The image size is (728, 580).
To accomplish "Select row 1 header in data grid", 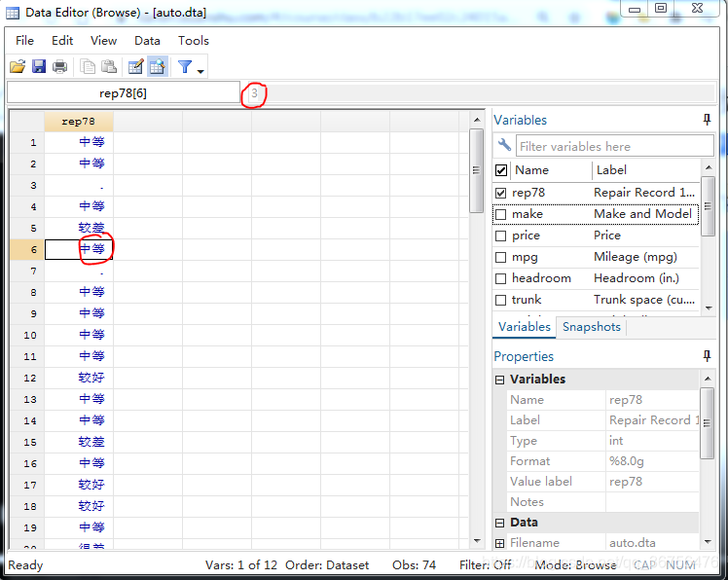I will (27, 142).
